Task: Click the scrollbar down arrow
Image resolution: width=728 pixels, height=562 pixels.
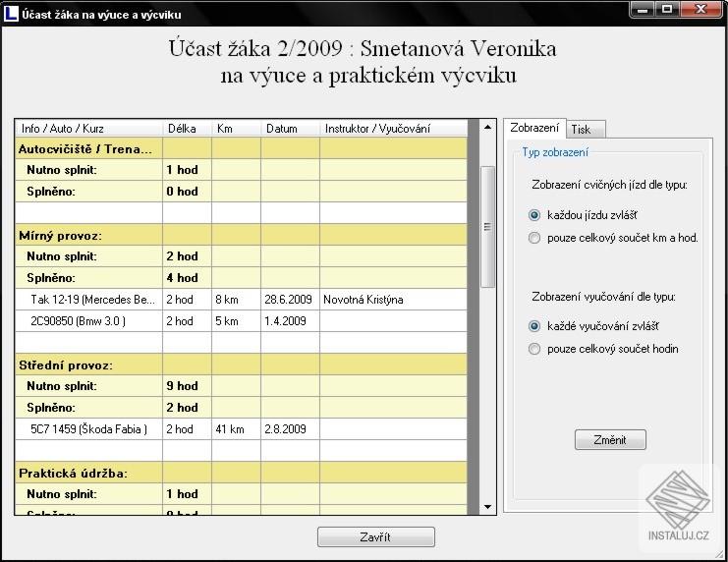Action: click(487, 507)
